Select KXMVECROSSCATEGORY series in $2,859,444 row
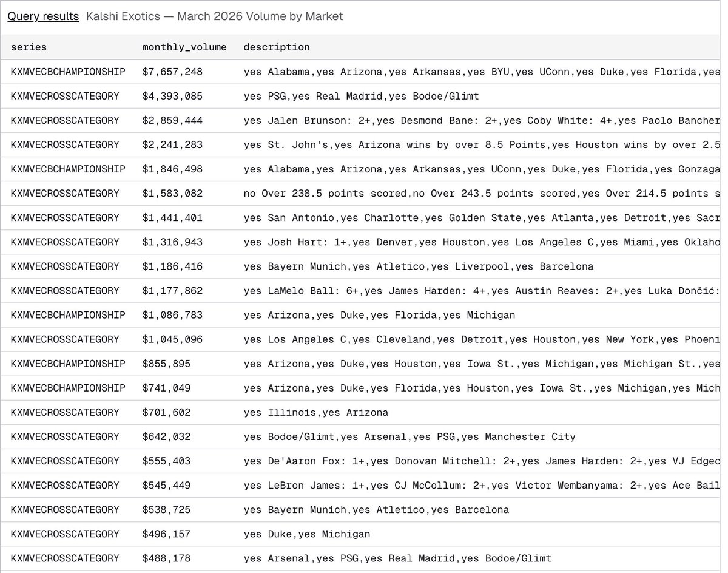 (65, 120)
